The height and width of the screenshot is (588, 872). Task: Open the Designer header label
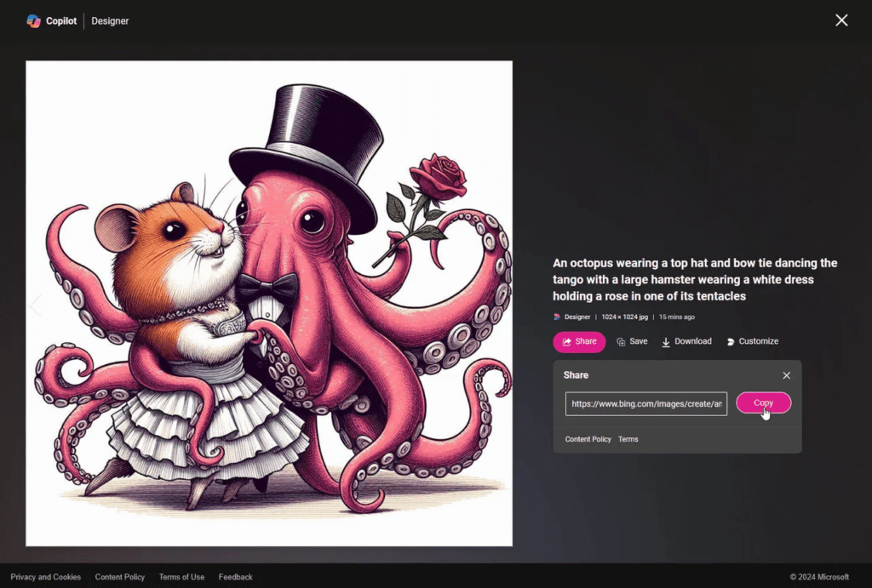pos(110,20)
